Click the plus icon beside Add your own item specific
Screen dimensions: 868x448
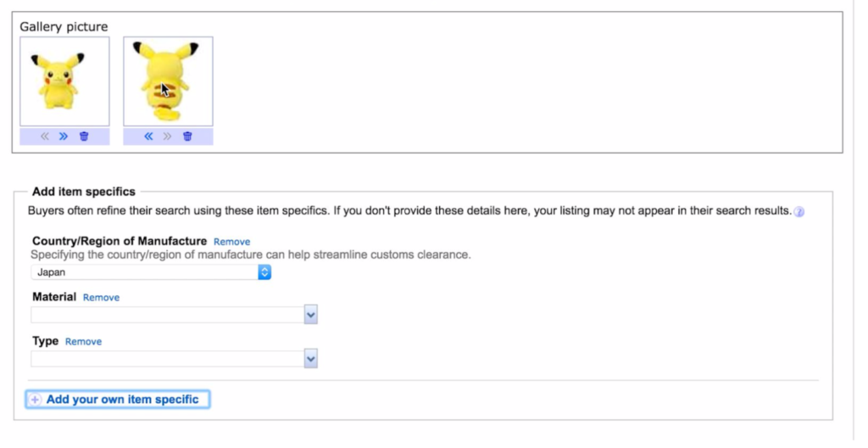pos(35,400)
